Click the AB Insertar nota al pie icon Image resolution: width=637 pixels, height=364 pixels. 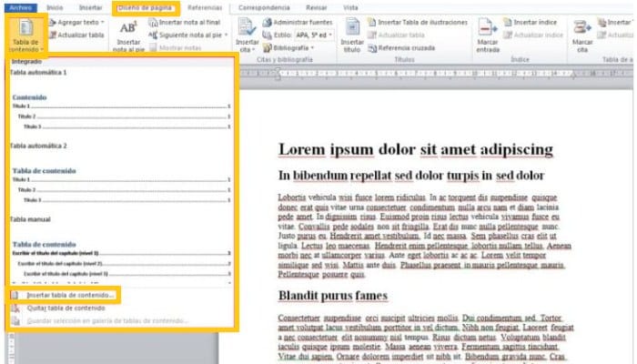click(128, 27)
